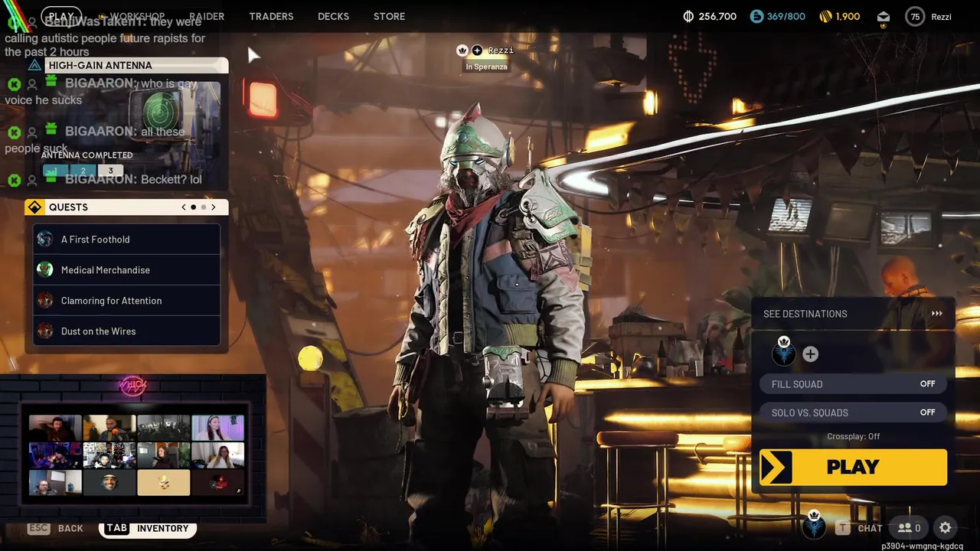This screenshot has width=980, height=551.
Task: Open the level 75 profile badge
Action: pyautogui.click(x=915, y=16)
